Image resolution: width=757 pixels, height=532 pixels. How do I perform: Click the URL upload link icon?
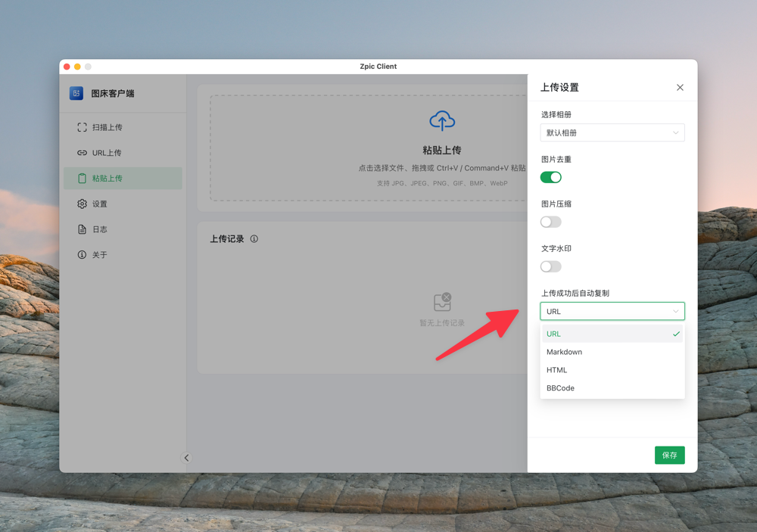coord(82,153)
